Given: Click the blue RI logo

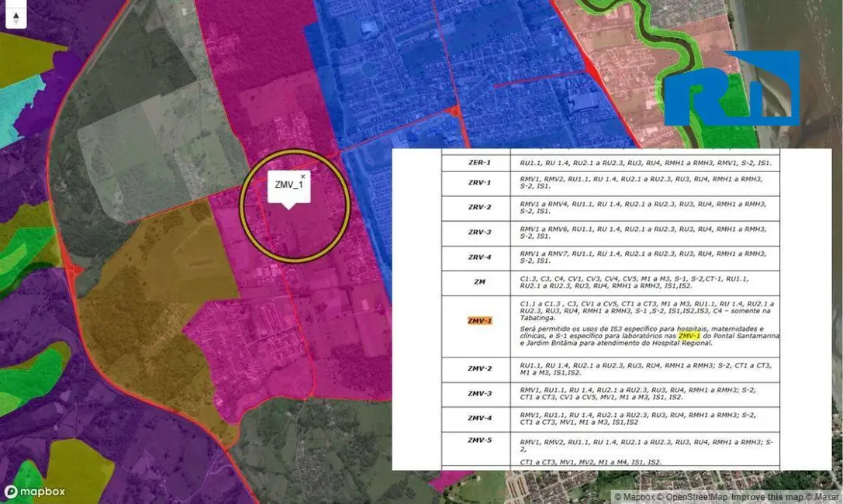Looking at the screenshot, I should point(731,88).
